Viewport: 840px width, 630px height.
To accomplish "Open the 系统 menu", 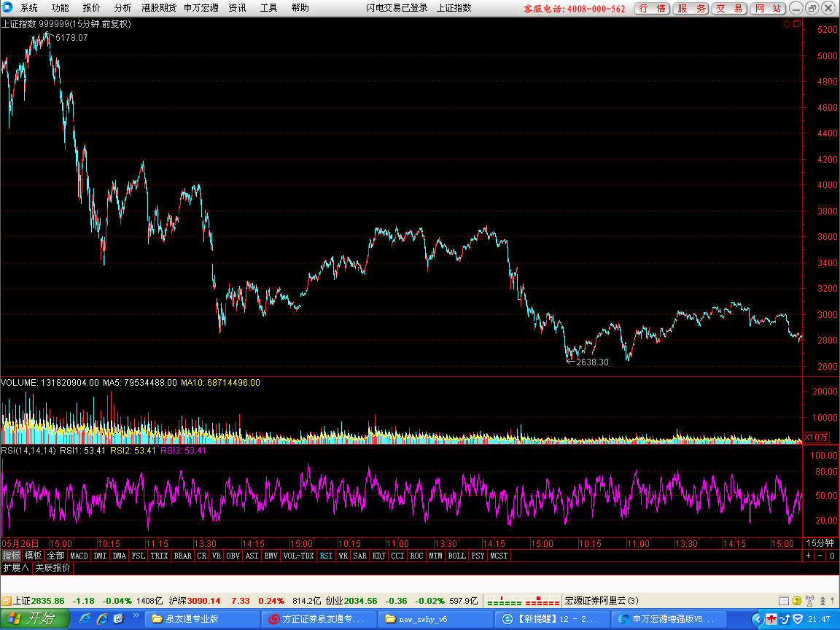I will 29,7.
